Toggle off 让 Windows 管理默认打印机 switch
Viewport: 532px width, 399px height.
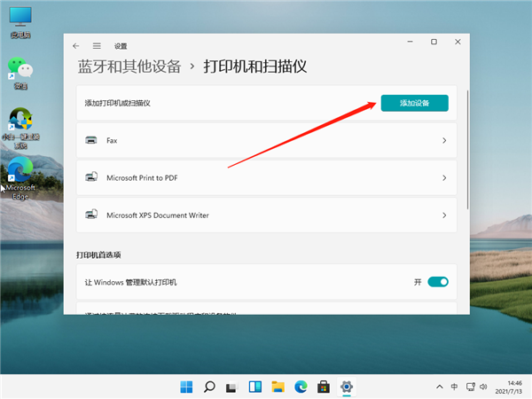point(438,282)
